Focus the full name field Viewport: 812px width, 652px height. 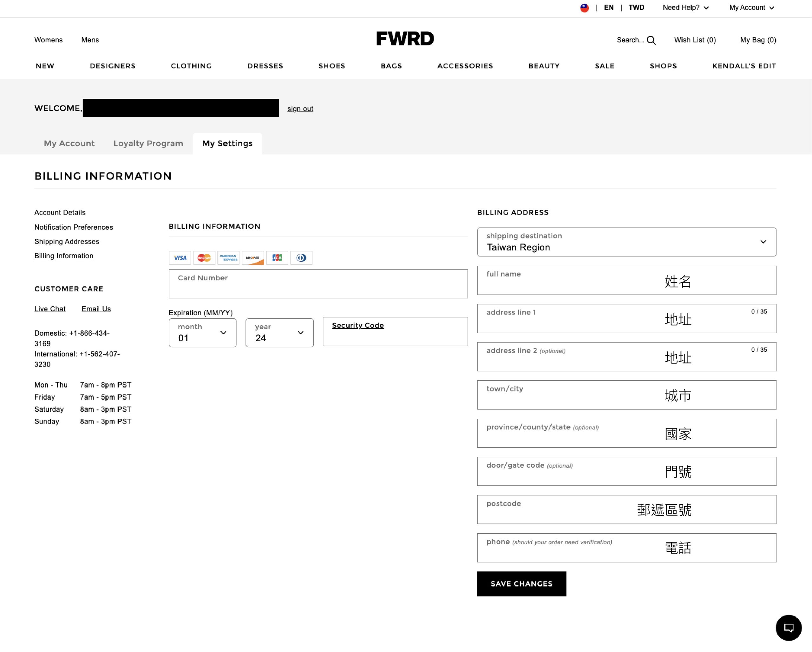626,280
